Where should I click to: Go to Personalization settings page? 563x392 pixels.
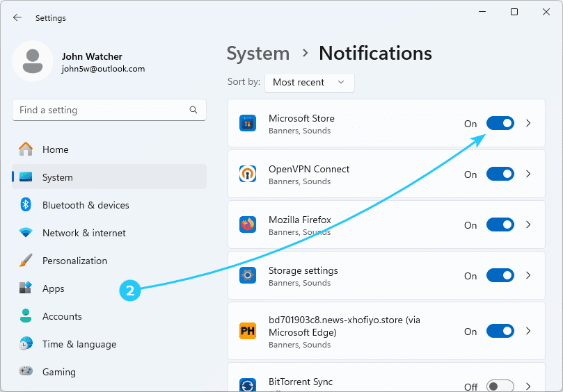click(74, 261)
